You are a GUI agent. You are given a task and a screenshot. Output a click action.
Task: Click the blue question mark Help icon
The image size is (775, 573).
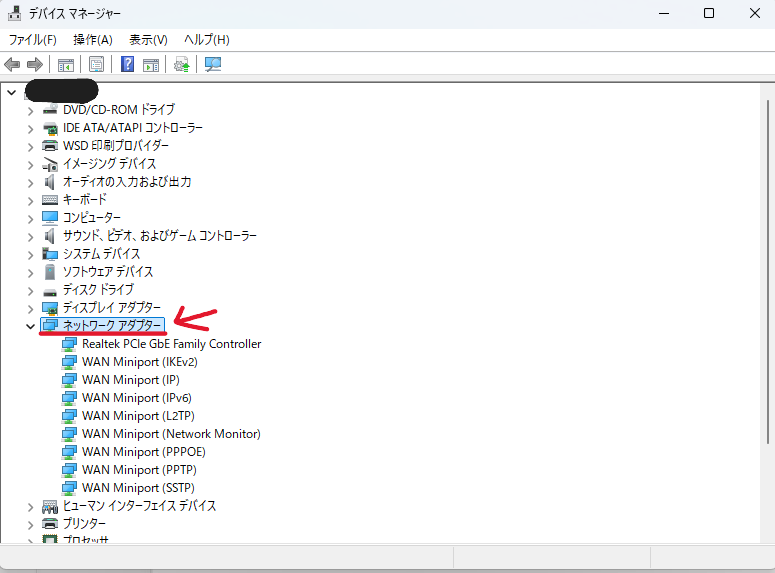click(128, 65)
